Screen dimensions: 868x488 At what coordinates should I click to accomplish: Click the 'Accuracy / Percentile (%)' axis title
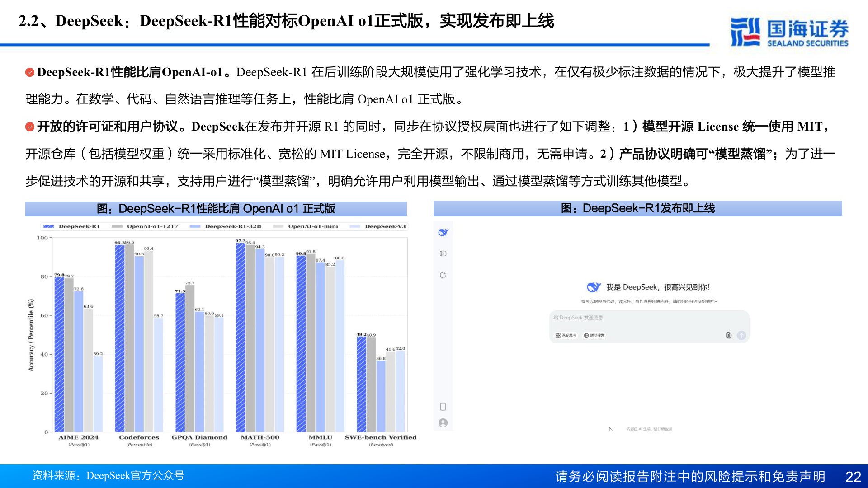31,335
